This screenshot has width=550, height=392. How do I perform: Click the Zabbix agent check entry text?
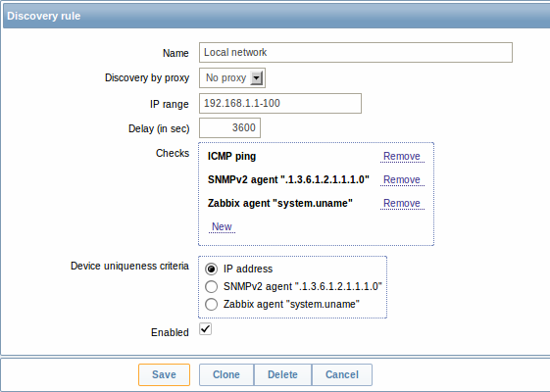click(280, 204)
